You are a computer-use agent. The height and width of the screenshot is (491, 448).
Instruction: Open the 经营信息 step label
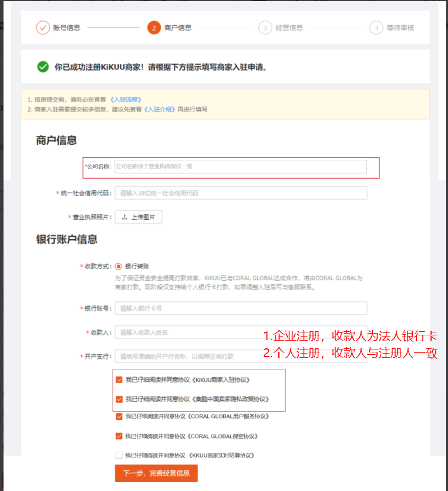click(x=289, y=28)
